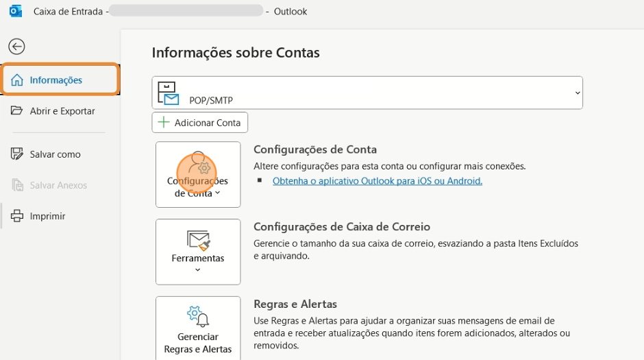Open the Outlook para iOS ou Android link
The image size is (644, 360).
click(x=377, y=181)
